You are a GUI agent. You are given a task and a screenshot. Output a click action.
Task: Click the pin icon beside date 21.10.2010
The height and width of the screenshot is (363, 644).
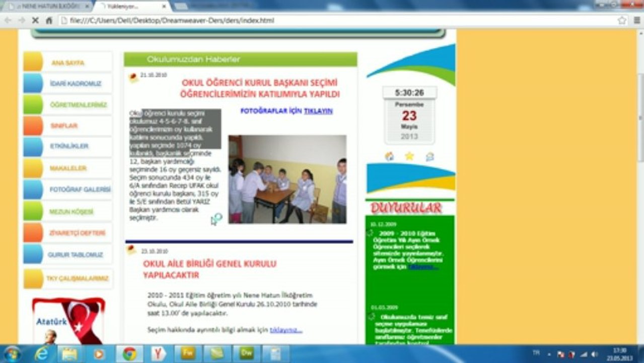tap(133, 78)
